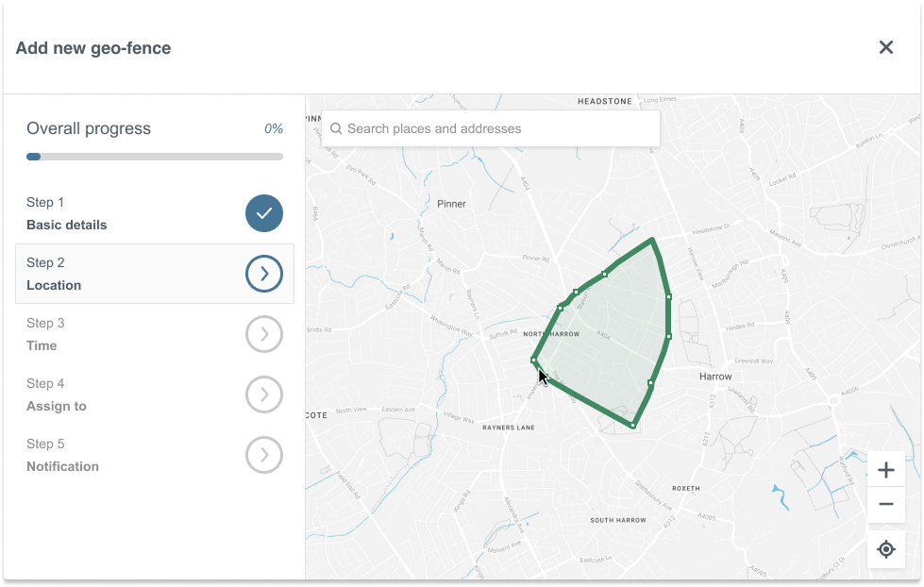Click the Overall progress heading
Screen dimensions: 924x587
[89, 128]
